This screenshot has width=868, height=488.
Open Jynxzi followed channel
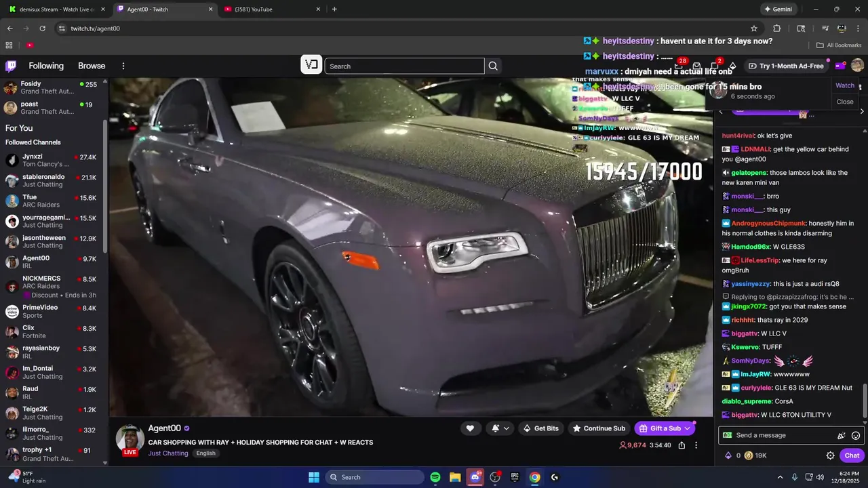[x=52, y=160]
